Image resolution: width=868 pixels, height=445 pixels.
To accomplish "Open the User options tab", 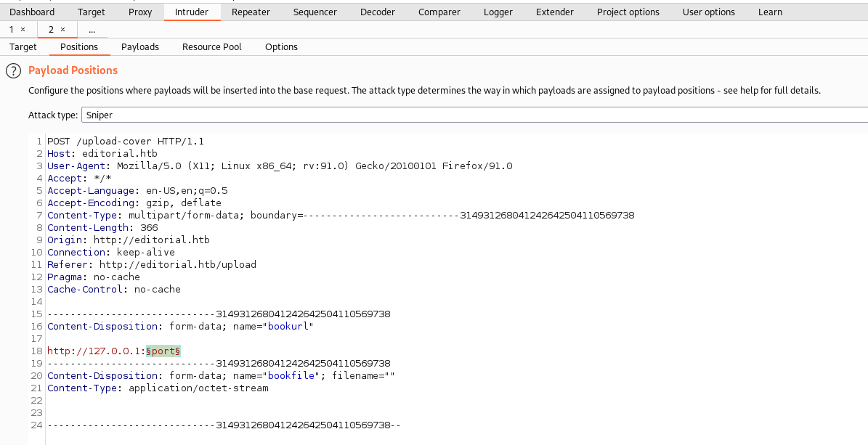I will pyautogui.click(x=709, y=12).
